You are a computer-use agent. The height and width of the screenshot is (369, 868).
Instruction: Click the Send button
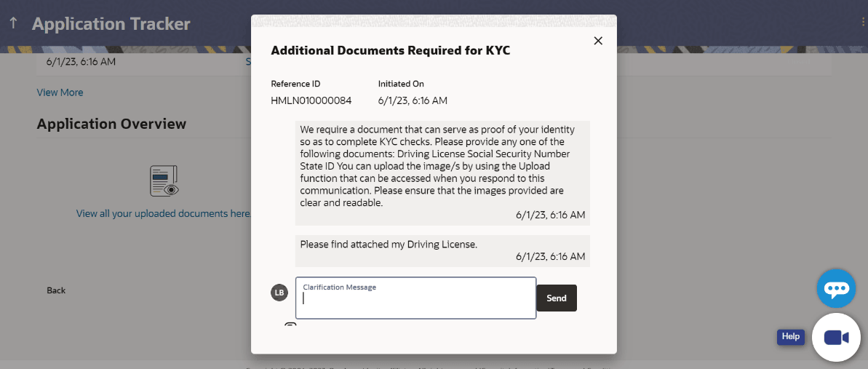[x=557, y=298]
